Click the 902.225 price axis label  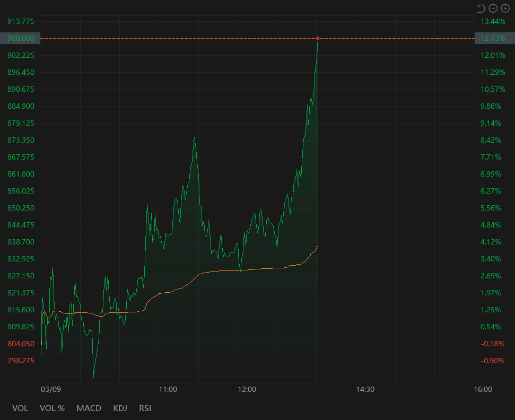(21, 55)
